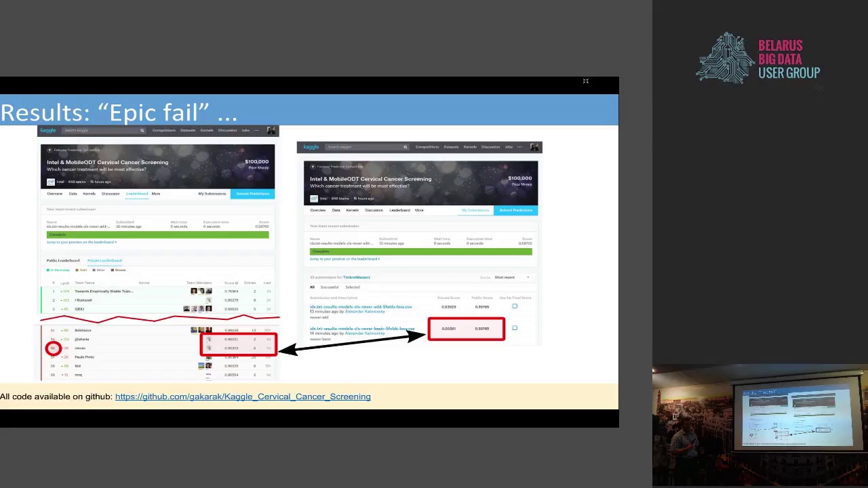
Task: Open Datasets menu in right Kaggle header
Action: (450, 147)
